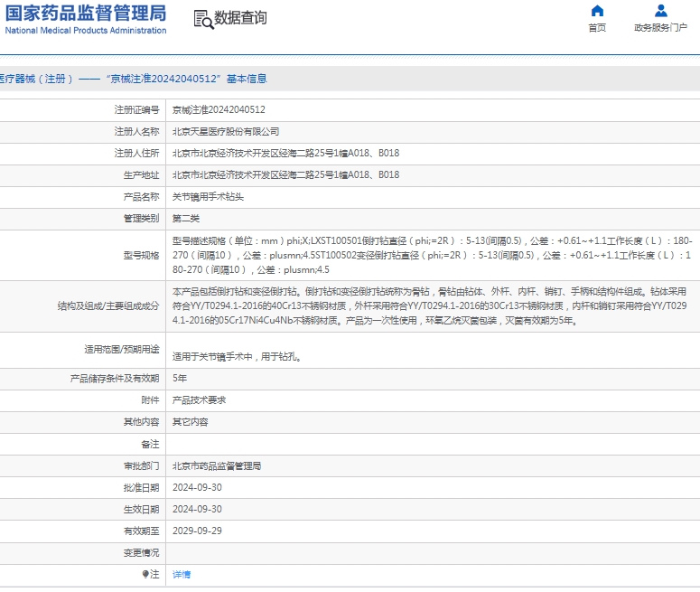Click the 注册人名称 row label
Image resolution: width=700 pixels, height=592 pixels.
(136, 132)
